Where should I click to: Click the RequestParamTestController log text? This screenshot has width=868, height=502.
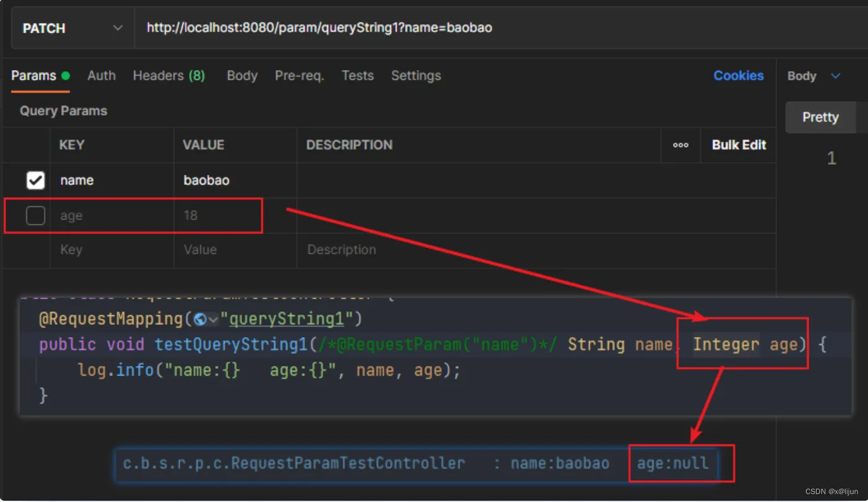294,464
